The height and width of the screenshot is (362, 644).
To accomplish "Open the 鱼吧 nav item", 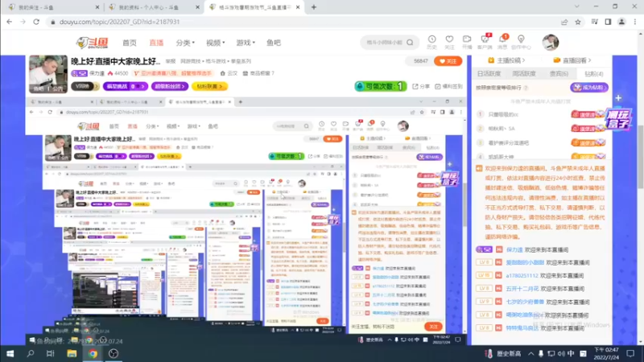I will 274,43.
